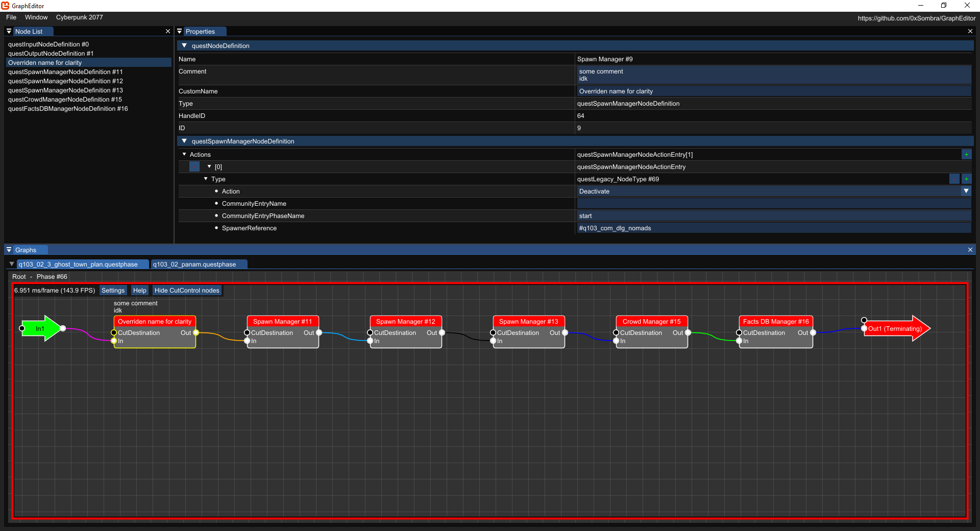Click the GraphEditor app icon in title bar
This screenshot has height=531, width=980.
click(x=6, y=6)
